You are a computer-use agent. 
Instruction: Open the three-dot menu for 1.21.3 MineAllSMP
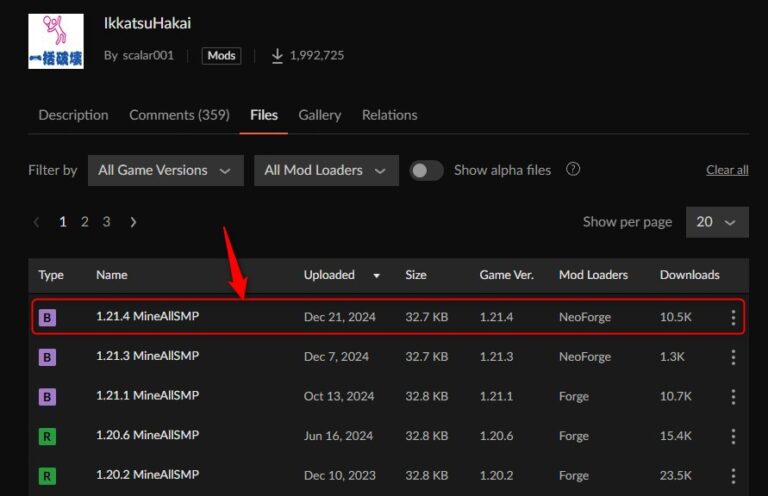coord(733,357)
